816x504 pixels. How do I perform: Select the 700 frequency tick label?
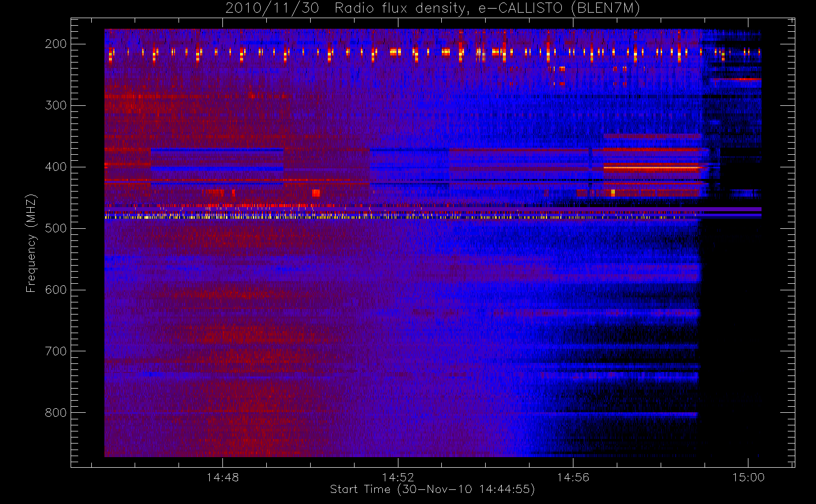55,351
